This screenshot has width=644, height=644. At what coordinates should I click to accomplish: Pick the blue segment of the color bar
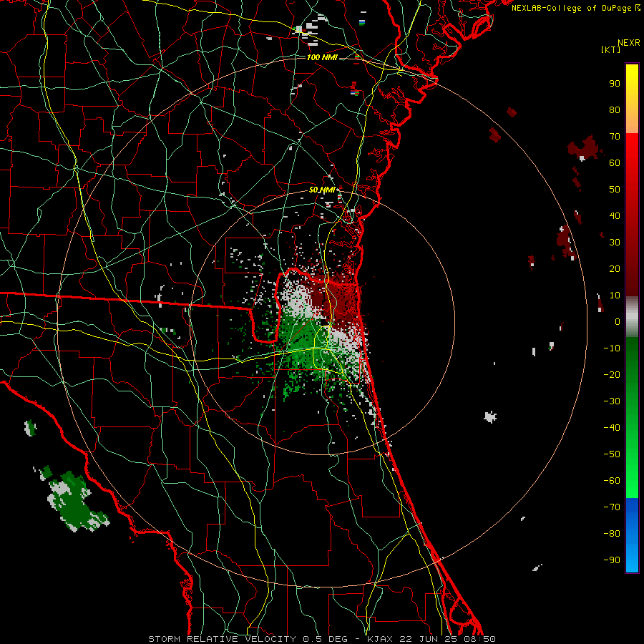pyautogui.click(x=632, y=535)
